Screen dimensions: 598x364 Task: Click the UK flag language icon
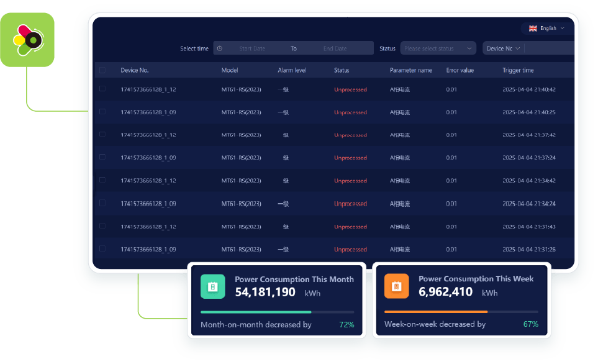pyautogui.click(x=532, y=29)
